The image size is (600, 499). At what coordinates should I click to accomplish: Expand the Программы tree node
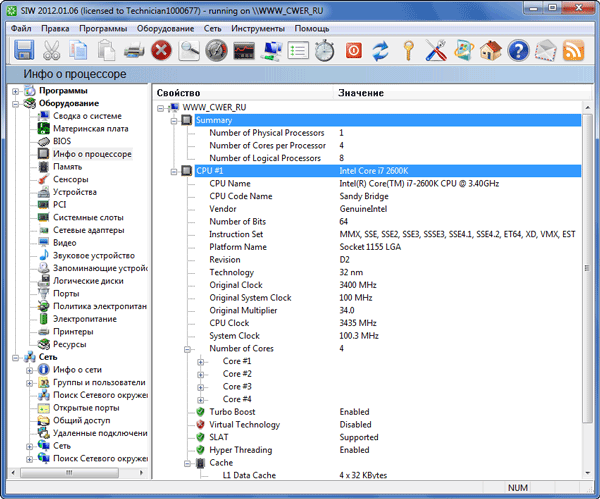[16, 91]
